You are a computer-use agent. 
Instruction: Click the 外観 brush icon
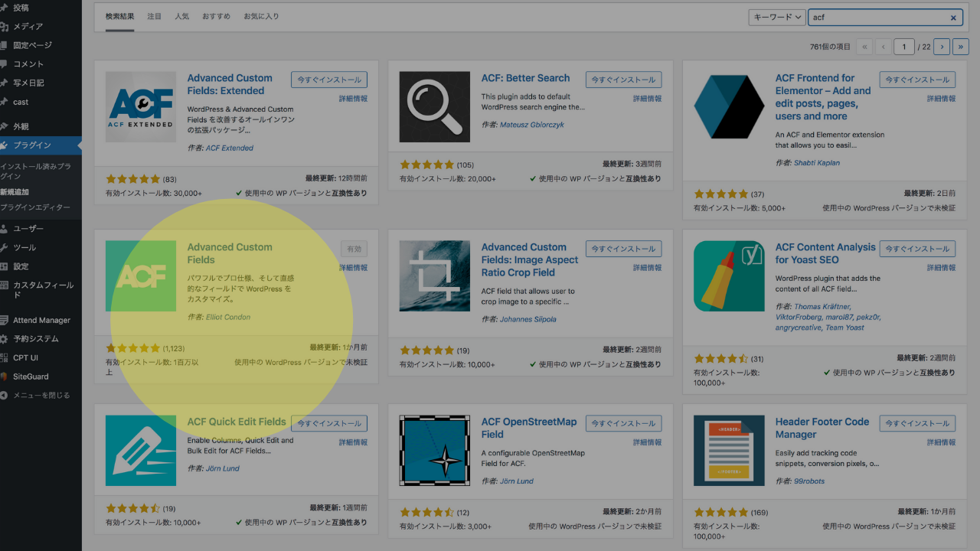click(4, 126)
